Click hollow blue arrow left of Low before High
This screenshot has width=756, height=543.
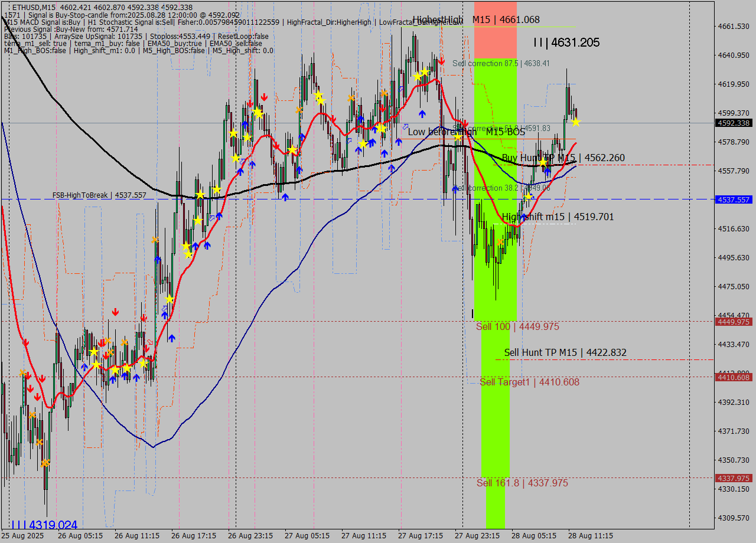point(405,127)
